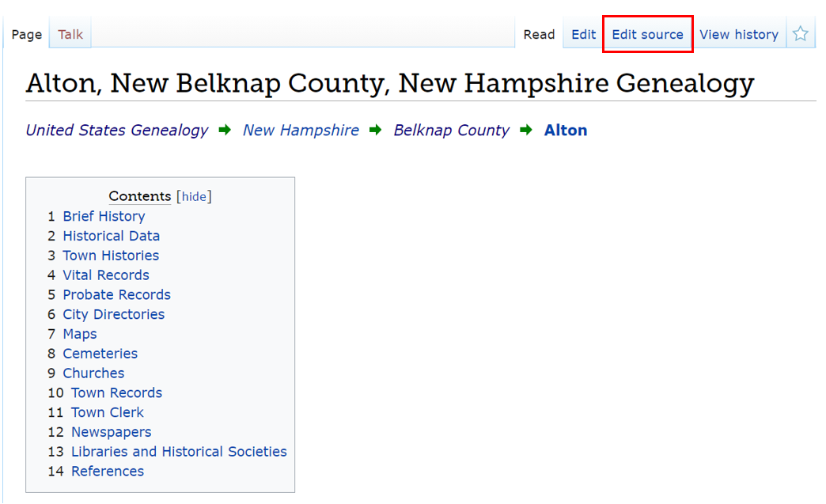
Task: Jump to Vital Records section
Action: pos(106,275)
